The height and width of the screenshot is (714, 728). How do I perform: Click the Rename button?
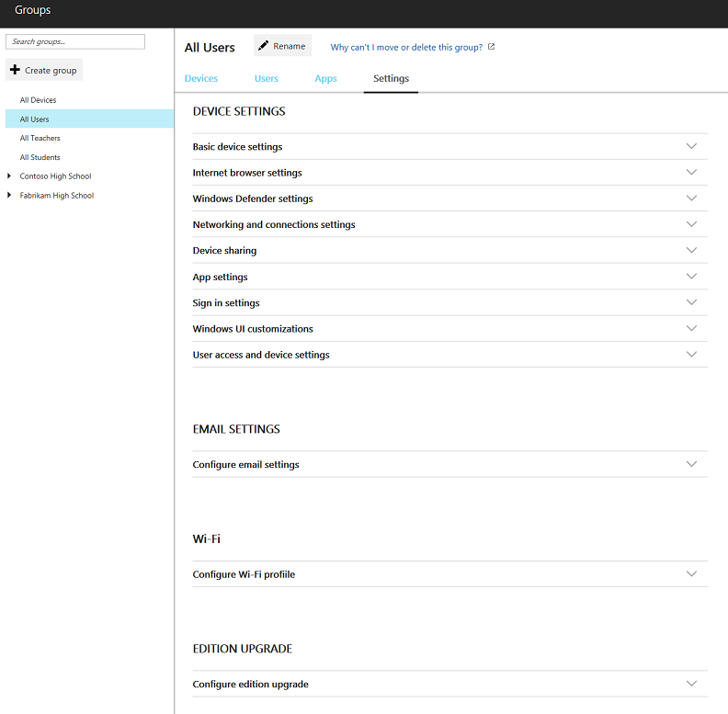coord(283,46)
